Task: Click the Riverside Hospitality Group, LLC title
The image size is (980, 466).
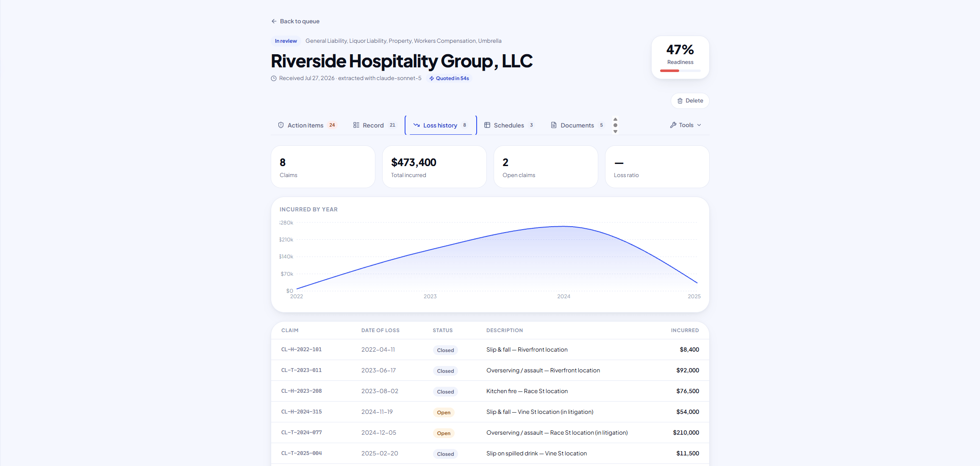Action: pyautogui.click(x=402, y=61)
